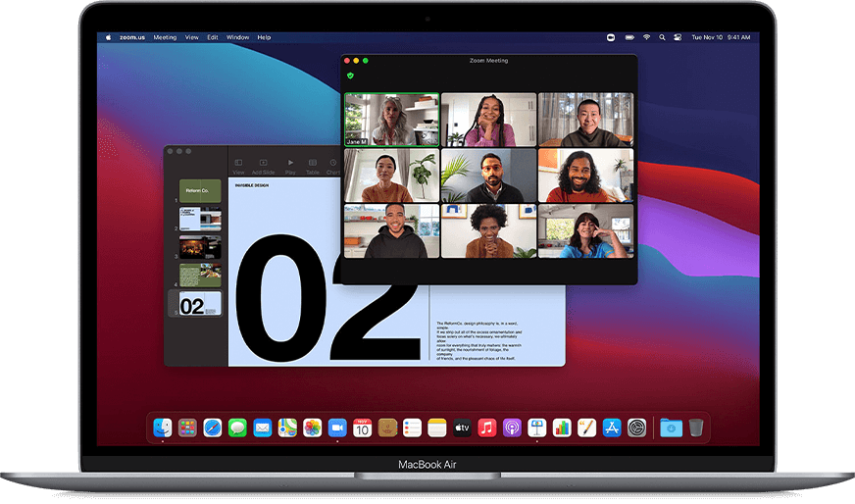The height and width of the screenshot is (504, 855).
Task: Launch Safari from the dock
Action: pyautogui.click(x=213, y=428)
